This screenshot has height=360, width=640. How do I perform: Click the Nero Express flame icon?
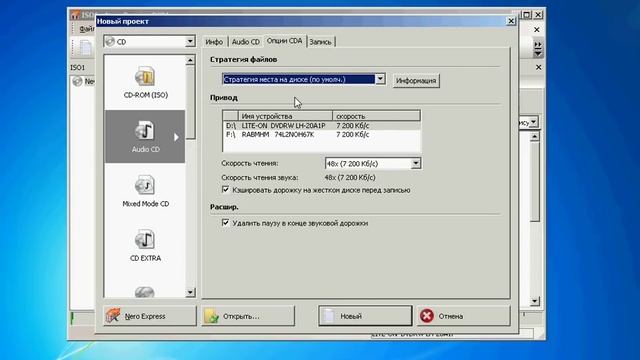coord(113,316)
